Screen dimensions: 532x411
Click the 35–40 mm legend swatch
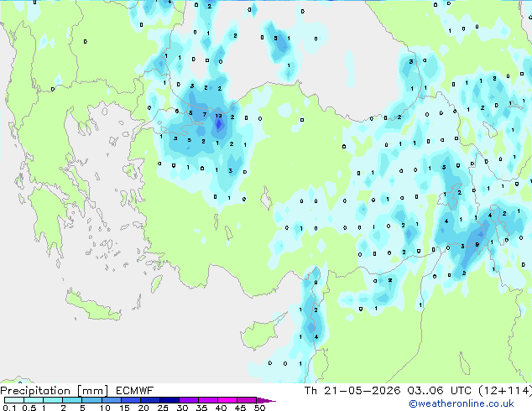click(208, 400)
